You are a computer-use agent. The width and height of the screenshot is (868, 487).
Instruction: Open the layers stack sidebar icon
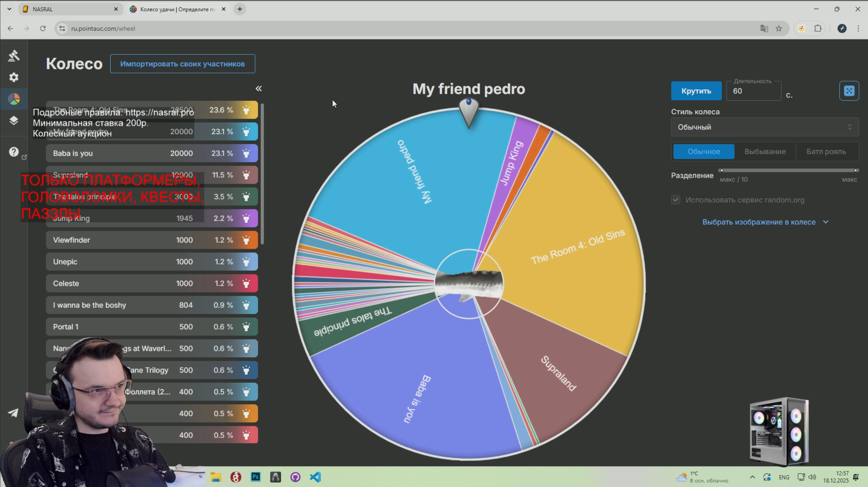14,121
